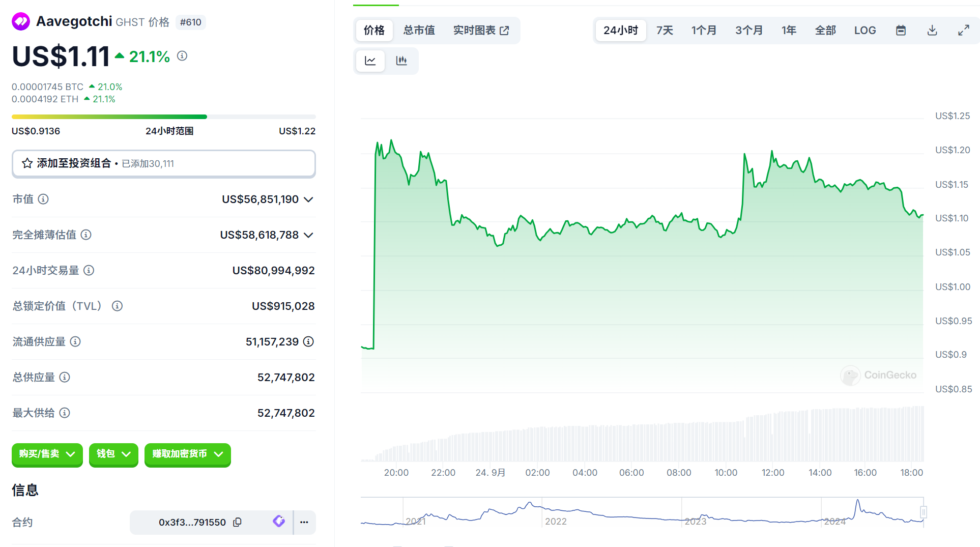Select 3个月 time range

point(749,31)
